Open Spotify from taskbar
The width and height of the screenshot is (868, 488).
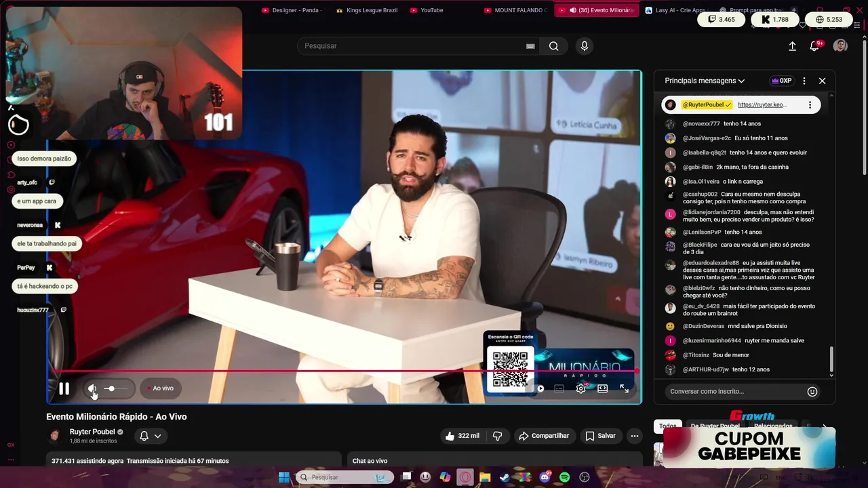[x=565, y=477]
